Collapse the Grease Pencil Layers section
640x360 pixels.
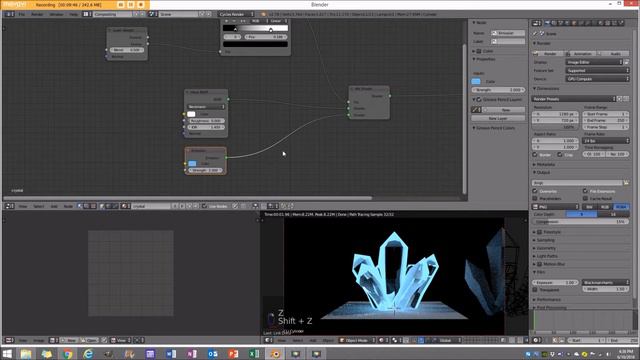click(474, 100)
